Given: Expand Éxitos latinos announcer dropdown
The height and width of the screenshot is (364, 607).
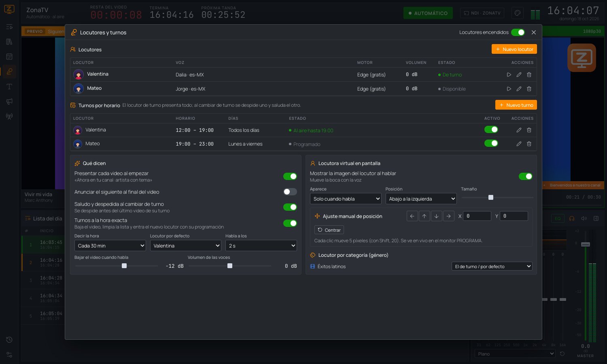Looking at the screenshot, I should pyautogui.click(x=492, y=266).
